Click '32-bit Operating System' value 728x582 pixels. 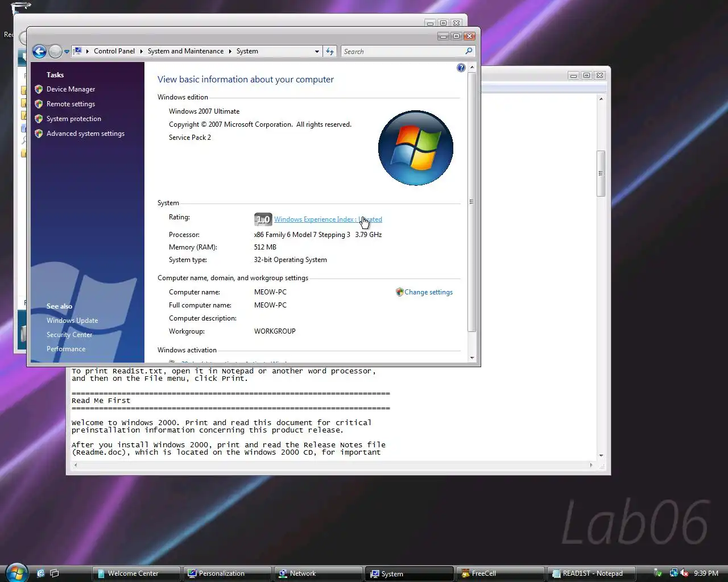290,260
